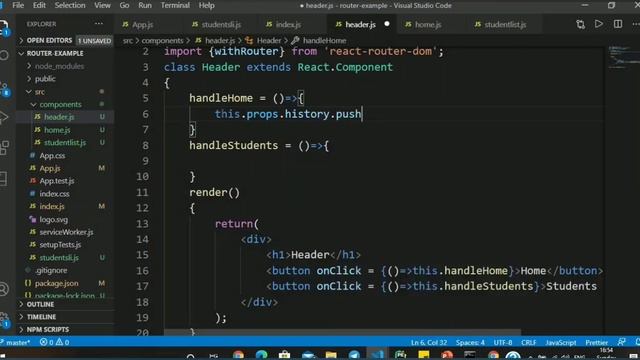Open the View menu
The image size is (640, 360).
102,5
